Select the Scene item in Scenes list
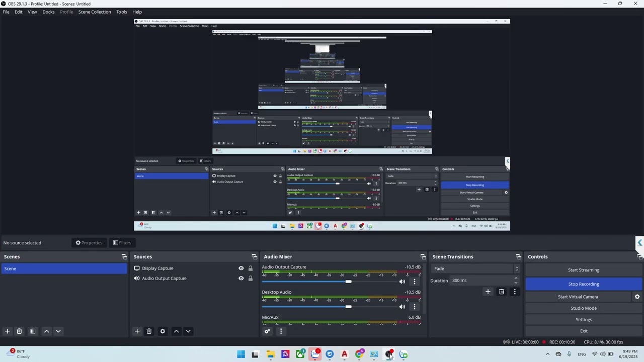The image size is (644, 362). [x=64, y=268]
